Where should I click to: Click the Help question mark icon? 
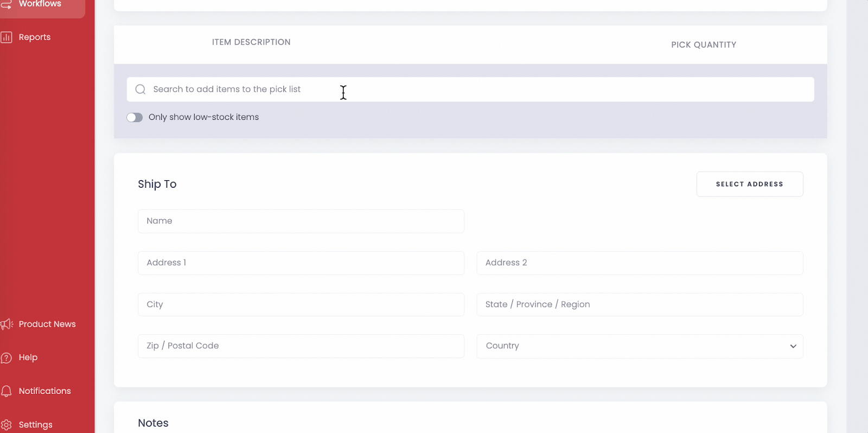tap(6, 358)
